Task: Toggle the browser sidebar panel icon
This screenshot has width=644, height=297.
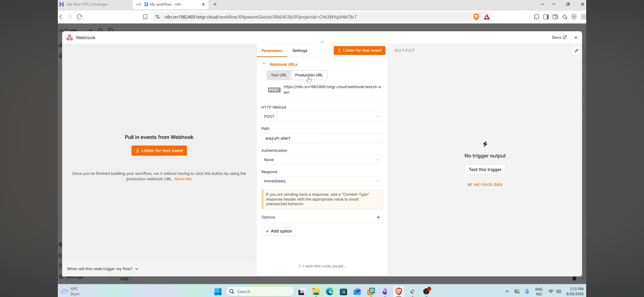Action: click(x=546, y=17)
